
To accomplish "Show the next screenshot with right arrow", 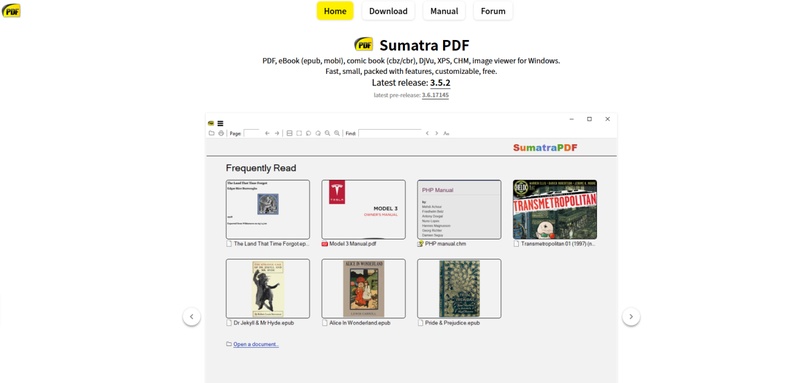I will (631, 317).
